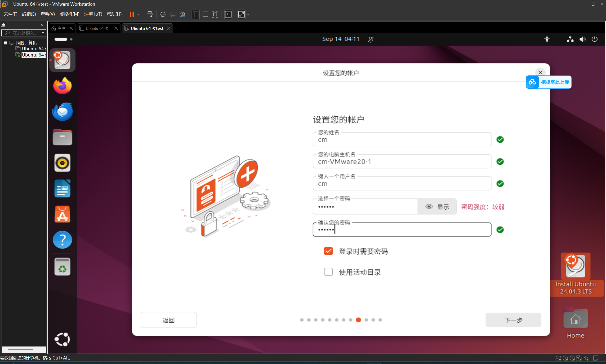Uncheck the require password at login checkbox
Image resolution: width=606 pixels, height=364 pixels.
click(x=328, y=251)
